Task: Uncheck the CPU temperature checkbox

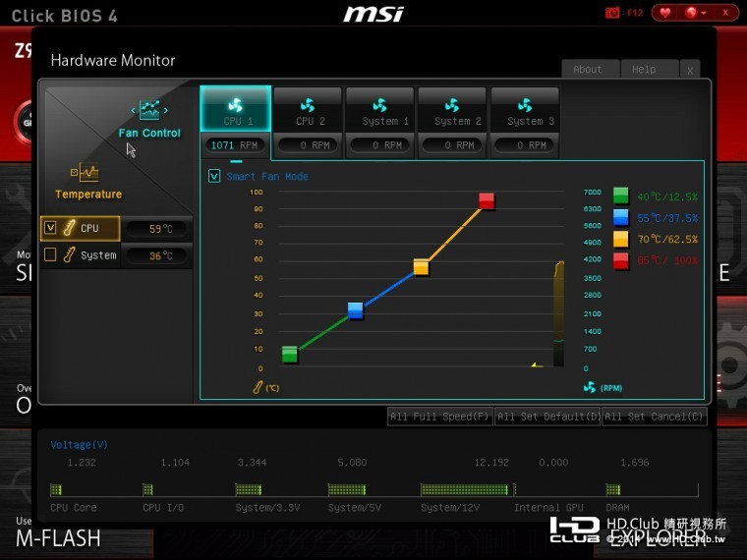Action: pyautogui.click(x=50, y=228)
